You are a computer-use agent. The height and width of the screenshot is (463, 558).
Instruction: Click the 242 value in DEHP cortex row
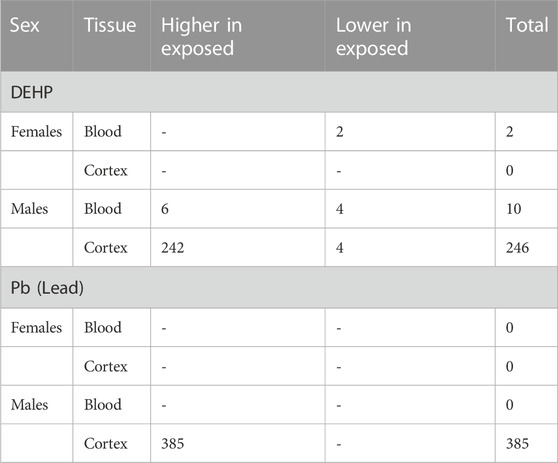click(173, 248)
